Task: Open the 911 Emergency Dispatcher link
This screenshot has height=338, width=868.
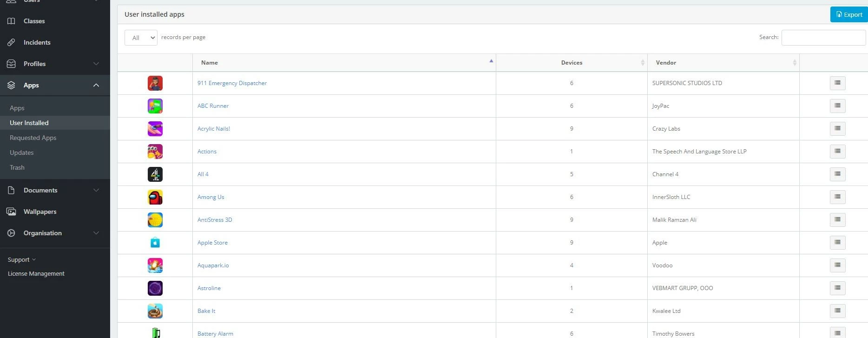Action: 232,83
